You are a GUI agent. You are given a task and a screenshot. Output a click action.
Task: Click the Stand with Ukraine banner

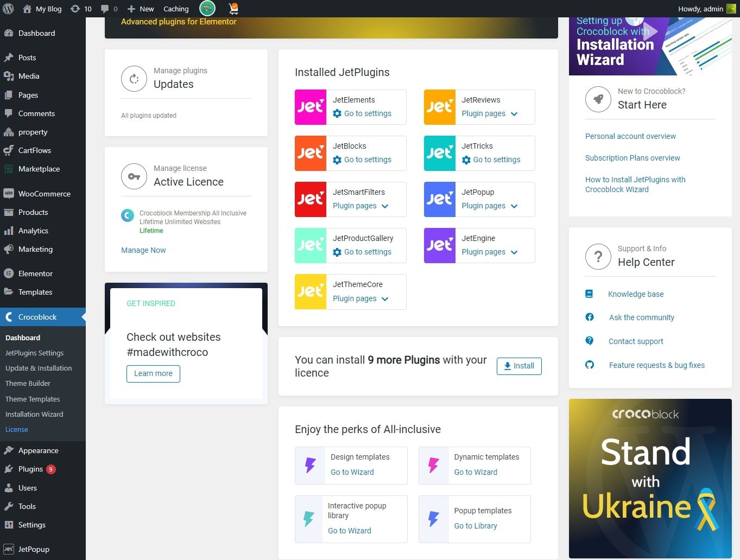click(x=650, y=479)
